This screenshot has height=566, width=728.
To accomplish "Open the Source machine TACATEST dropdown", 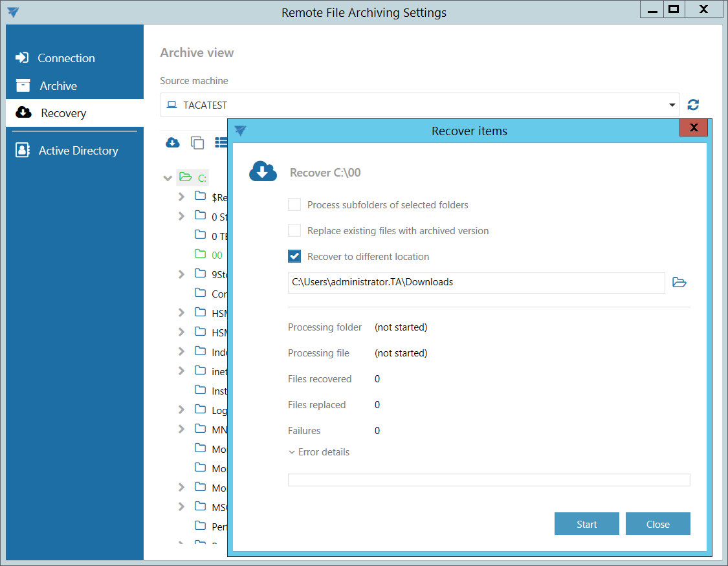I will (671, 105).
